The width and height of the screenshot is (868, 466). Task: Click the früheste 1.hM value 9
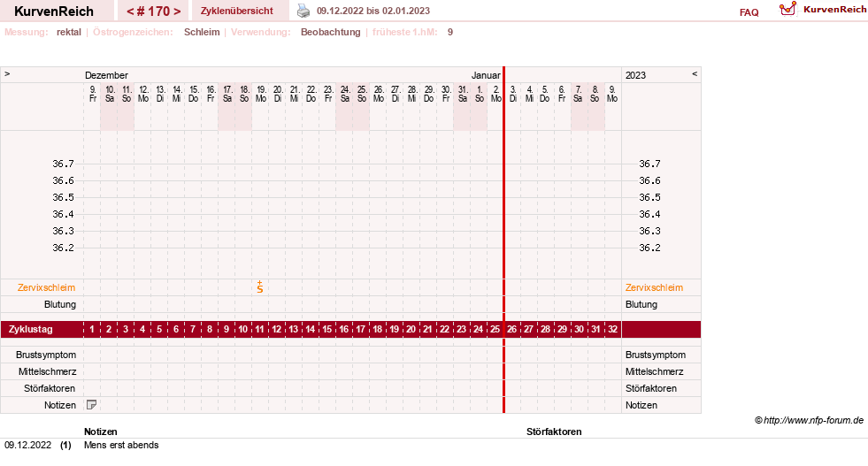tap(450, 32)
